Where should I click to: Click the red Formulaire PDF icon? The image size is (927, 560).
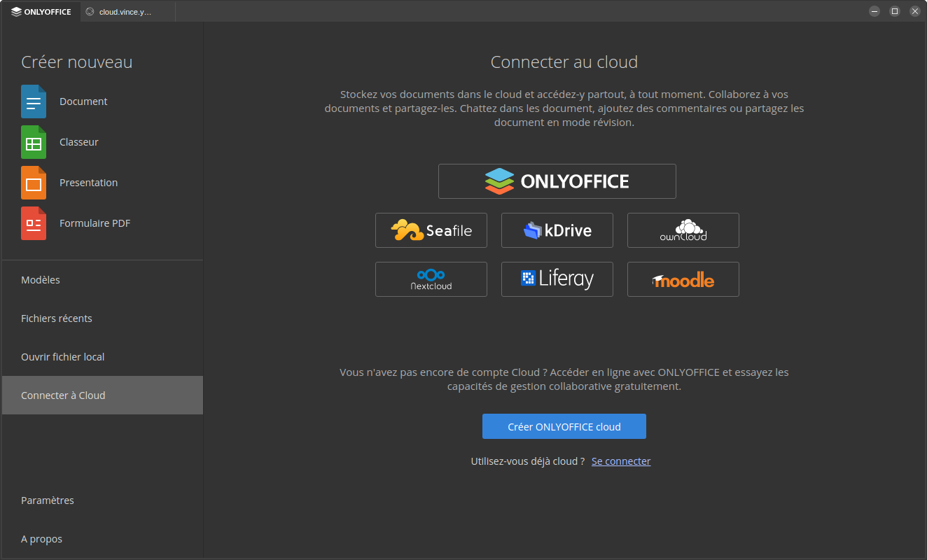[x=34, y=223]
